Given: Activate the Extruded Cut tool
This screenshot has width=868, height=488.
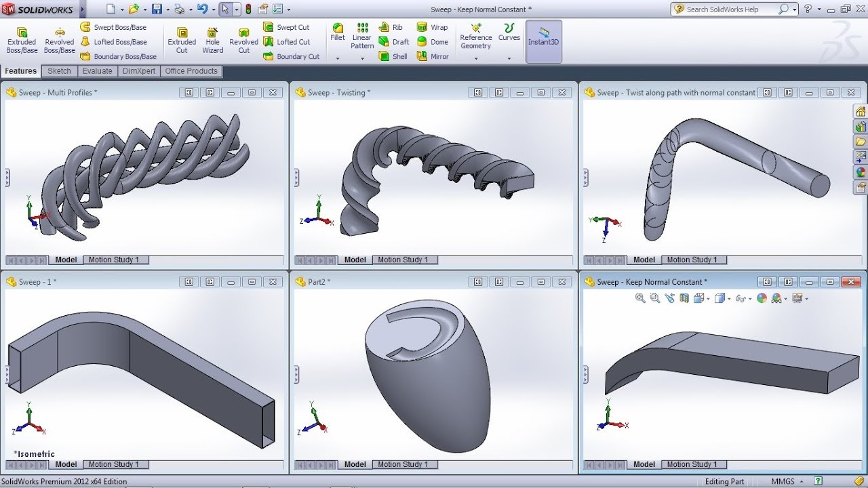Looking at the screenshot, I should (x=182, y=41).
